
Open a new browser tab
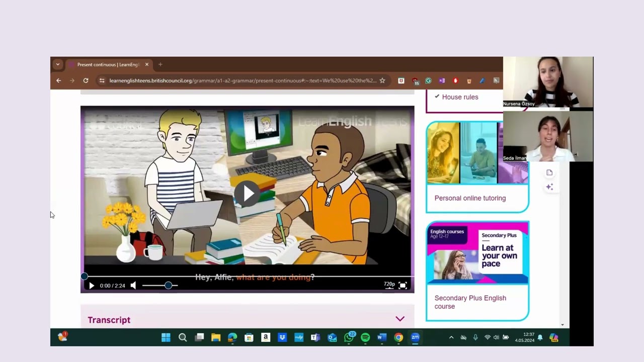coord(160,64)
